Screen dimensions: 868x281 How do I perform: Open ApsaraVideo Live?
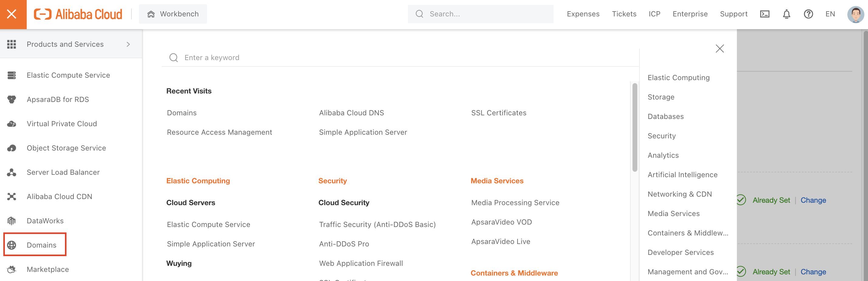point(501,242)
